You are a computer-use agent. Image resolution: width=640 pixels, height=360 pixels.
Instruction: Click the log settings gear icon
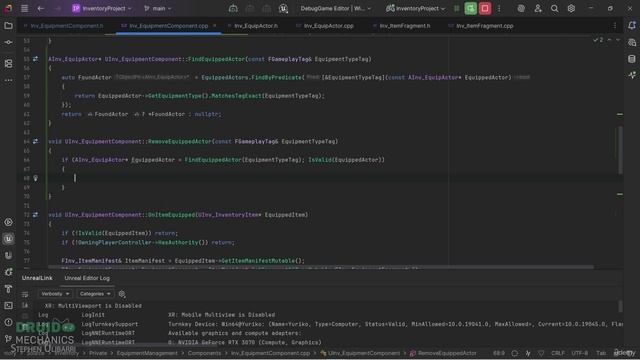(x=122, y=294)
